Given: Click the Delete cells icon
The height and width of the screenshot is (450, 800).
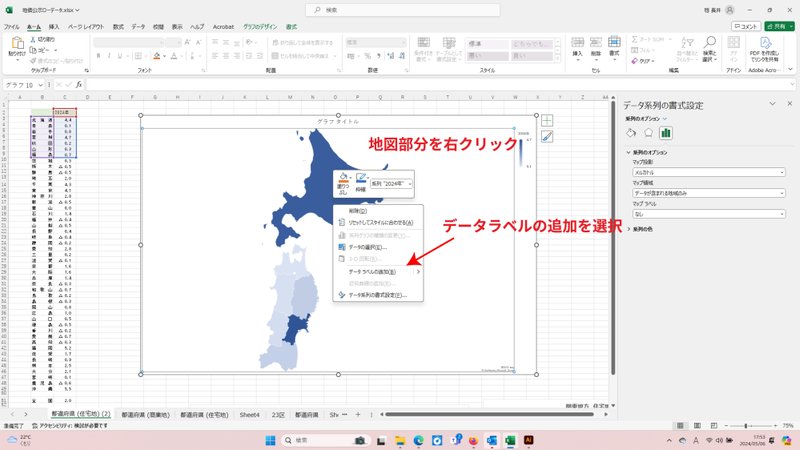Looking at the screenshot, I should pyautogui.click(x=596, y=42).
